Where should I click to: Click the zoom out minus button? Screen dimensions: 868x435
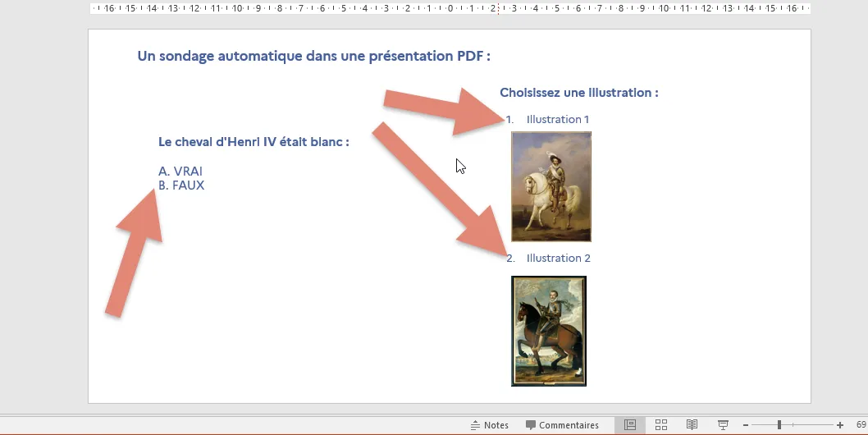(x=746, y=425)
